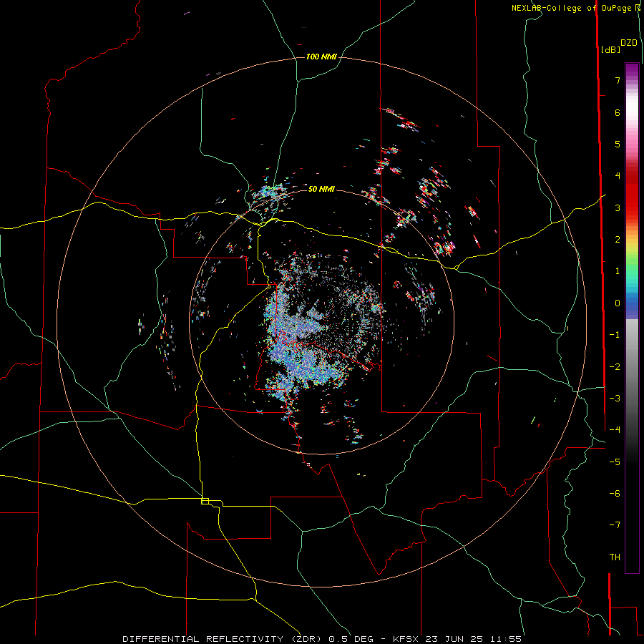Click the 50 NMI range ring label
Viewport: 644px width, 644px height.
click(x=321, y=189)
